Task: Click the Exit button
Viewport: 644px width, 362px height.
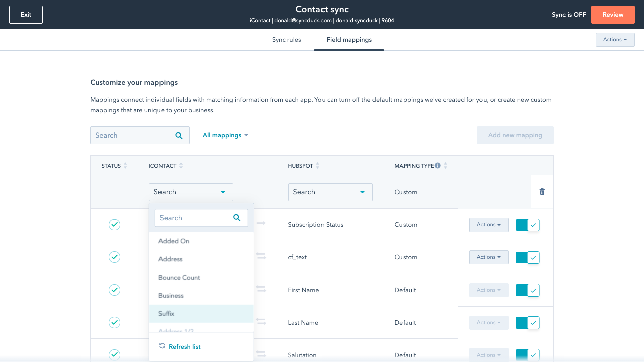Action: click(x=26, y=15)
